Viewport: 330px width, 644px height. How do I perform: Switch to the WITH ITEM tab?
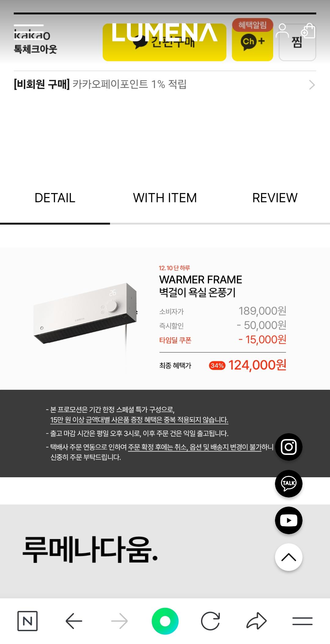point(165,198)
